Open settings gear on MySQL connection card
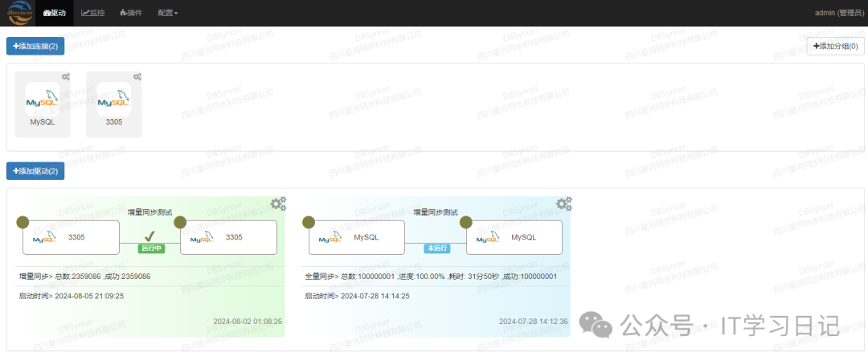The width and height of the screenshot is (868, 361). (x=66, y=77)
